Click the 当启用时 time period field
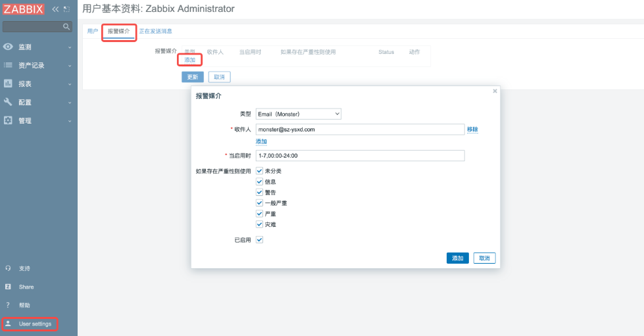Image resolution: width=644 pixels, height=336 pixels. (360, 156)
